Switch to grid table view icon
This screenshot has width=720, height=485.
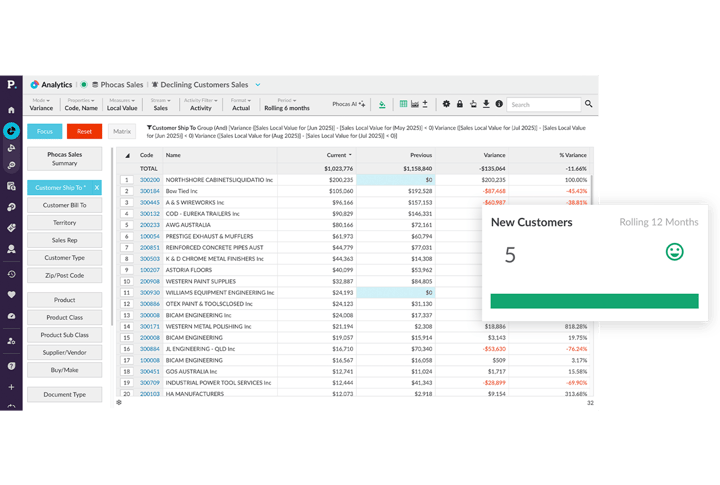[x=403, y=104]
